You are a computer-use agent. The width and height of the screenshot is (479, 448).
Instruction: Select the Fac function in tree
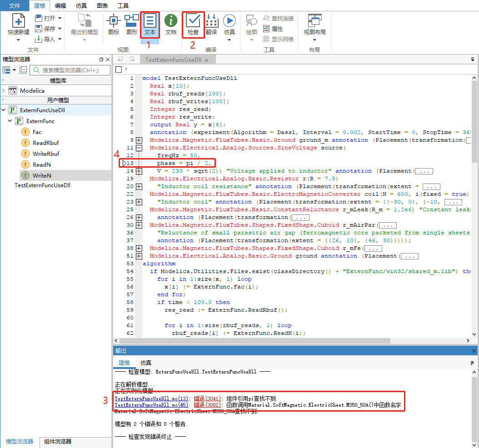pos(37,132)
